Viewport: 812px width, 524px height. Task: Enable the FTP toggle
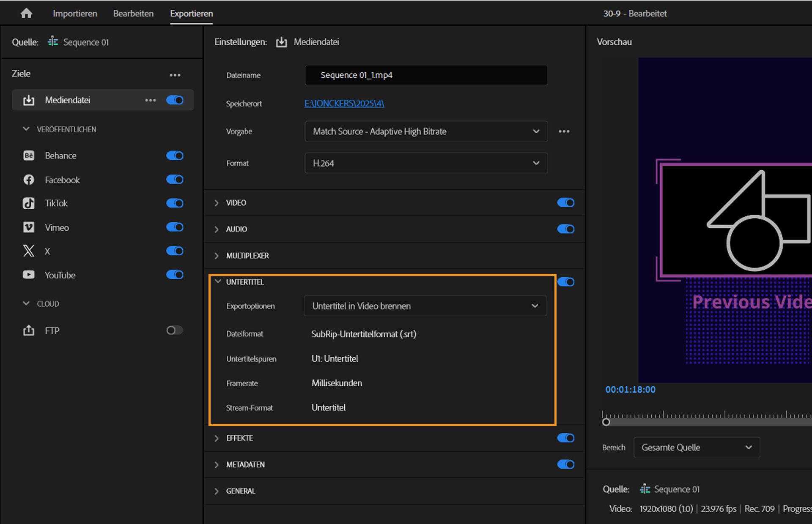tap(174, 330)
